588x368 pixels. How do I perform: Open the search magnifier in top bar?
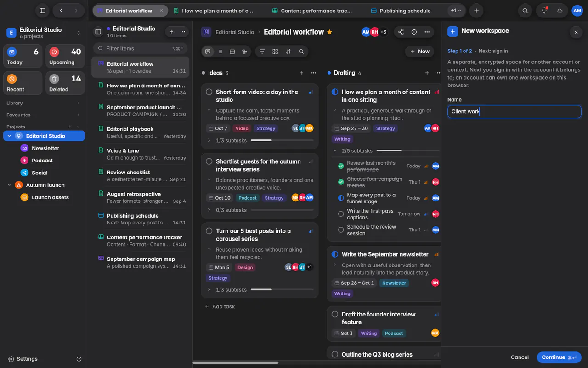[x=525, y=11]
